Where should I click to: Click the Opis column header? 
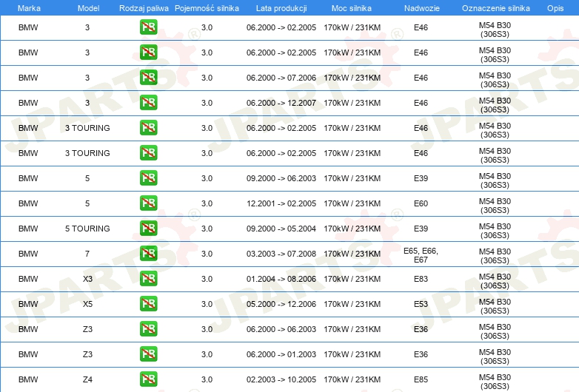pos(555,8)
